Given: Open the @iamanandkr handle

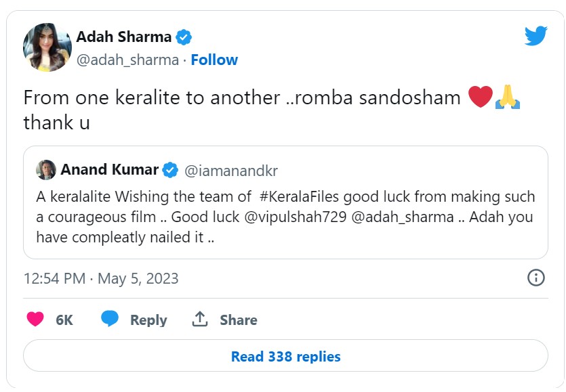Looking at the screenshot, I should 230,170.
